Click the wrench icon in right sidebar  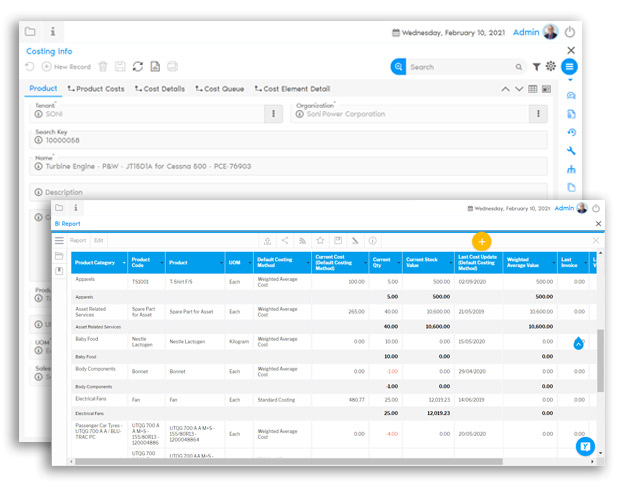571,151
